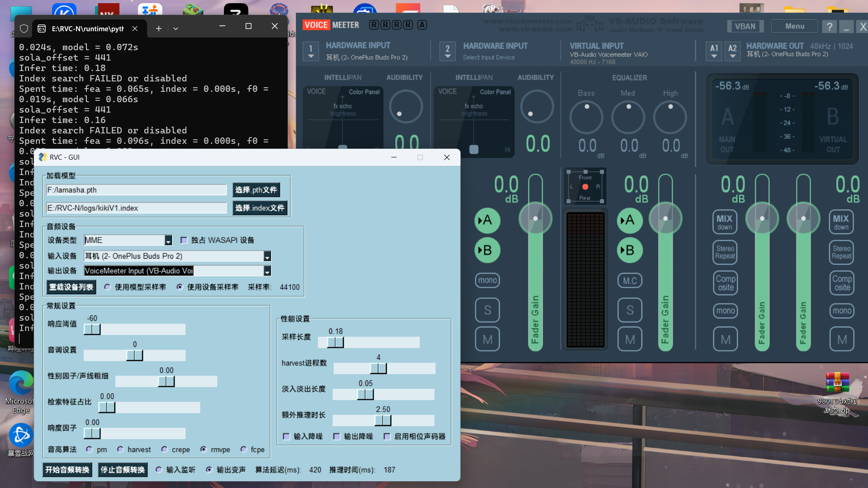Viewport: 868px width, 488px height.
Task: Enable the output noise reduction checkbox
Action: tap(336, 436)
